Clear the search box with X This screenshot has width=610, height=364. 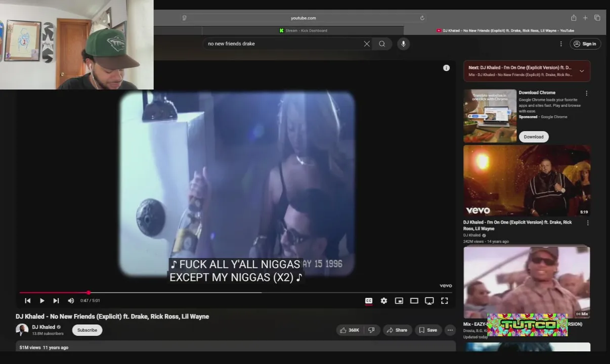tap(367, 44)
